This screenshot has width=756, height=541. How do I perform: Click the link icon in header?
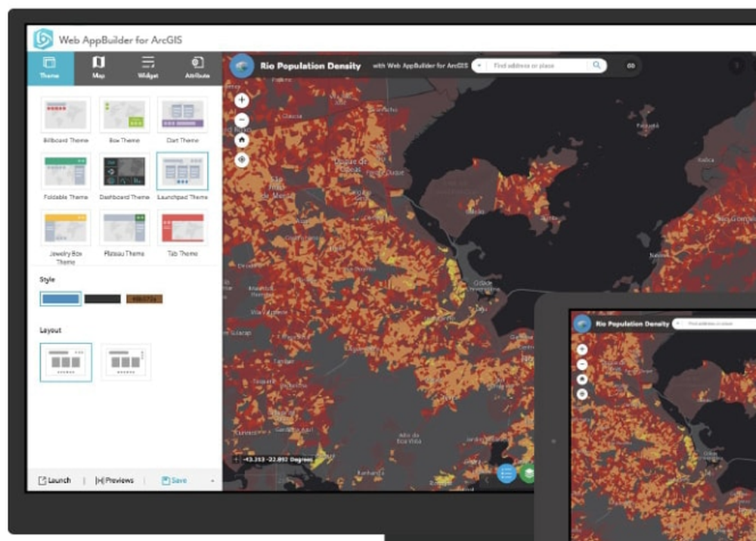631,66
